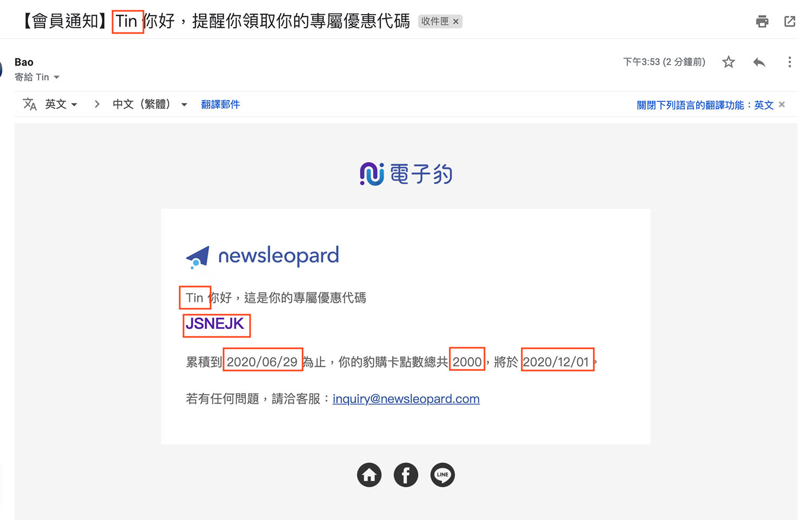Open the Facebook icon in the footer
This screenshot has width=812, height=520.
pos(406,475)
